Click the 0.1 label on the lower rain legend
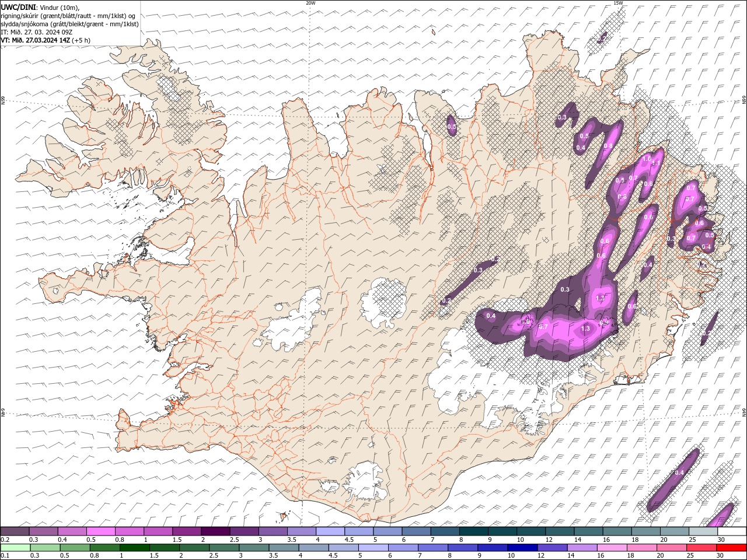The image size is (747, 560). coord(5,555)
